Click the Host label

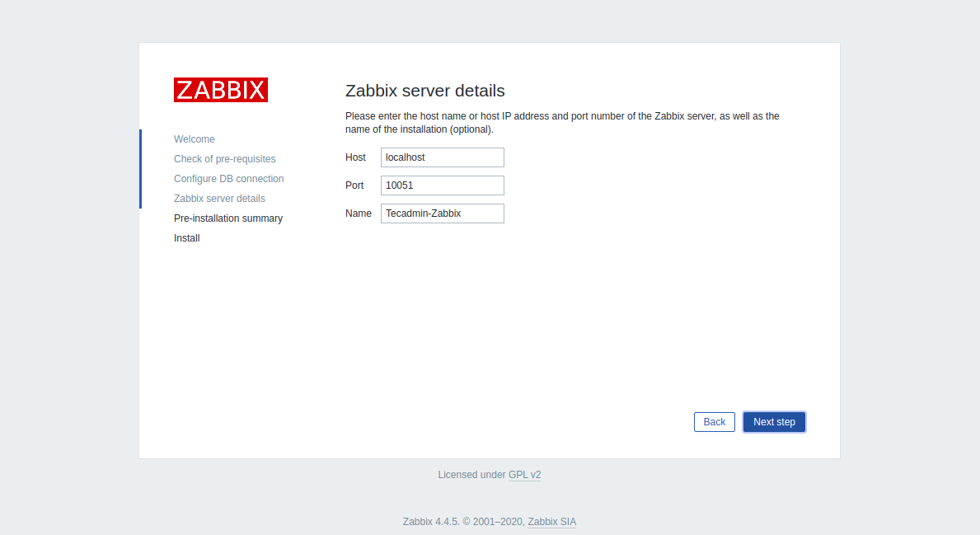pos(355,157)
